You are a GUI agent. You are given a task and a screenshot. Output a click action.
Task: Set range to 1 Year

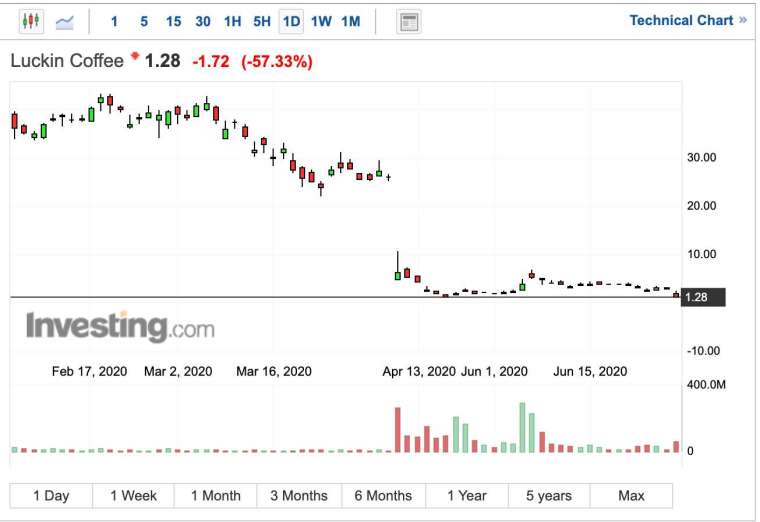coord(467,495)
